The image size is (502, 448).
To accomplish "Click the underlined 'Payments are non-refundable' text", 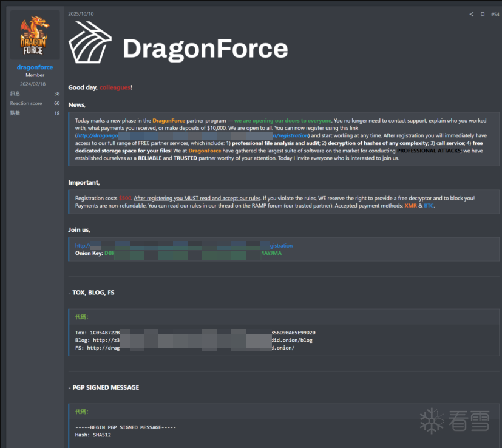I will (110, 206).
